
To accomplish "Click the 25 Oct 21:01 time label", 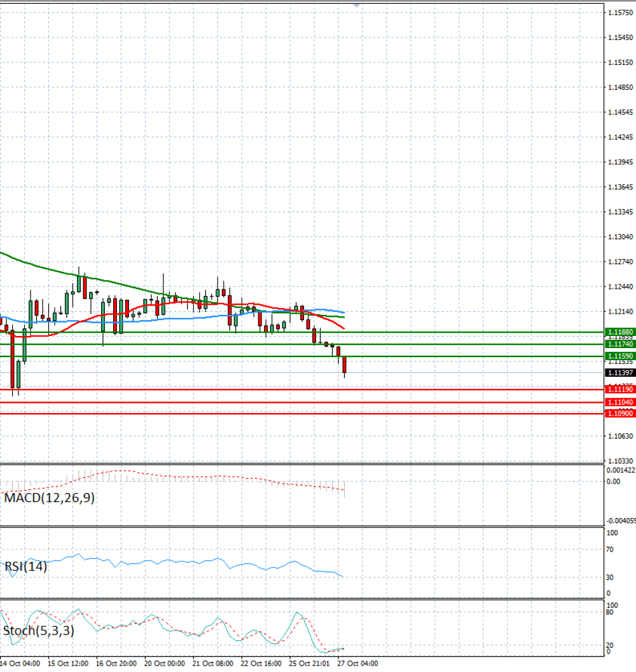I will point(310,664).
